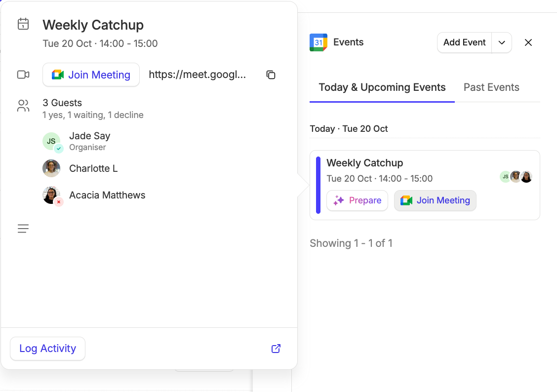This screenshot has width=557, height=392.
Task: Click the truncated meet.google link text
Action: pos(197,75)
